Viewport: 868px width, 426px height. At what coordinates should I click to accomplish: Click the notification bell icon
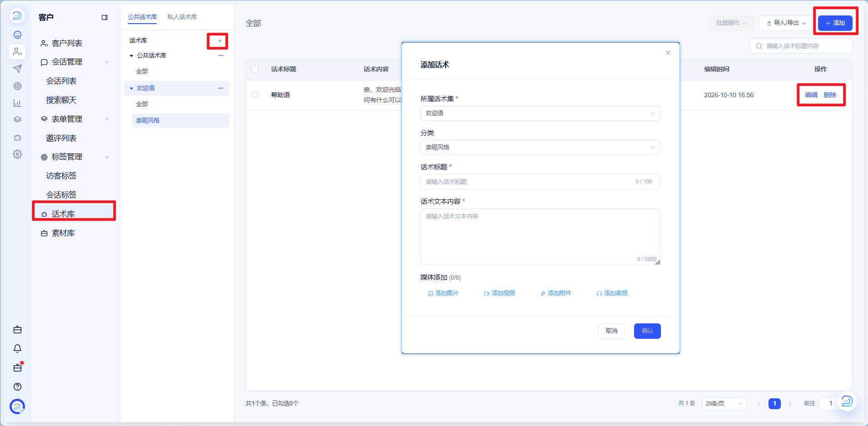coord(17,348)
